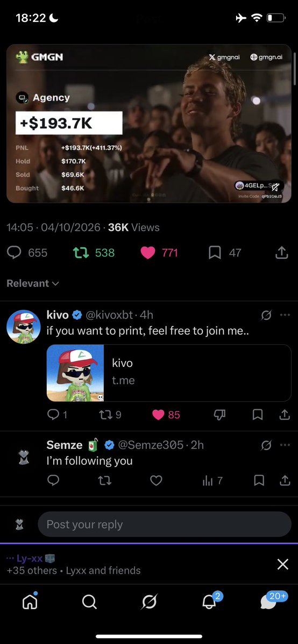Open more options on kivo's reply
This screenshot has height=644, width=298.
[285, 315]
